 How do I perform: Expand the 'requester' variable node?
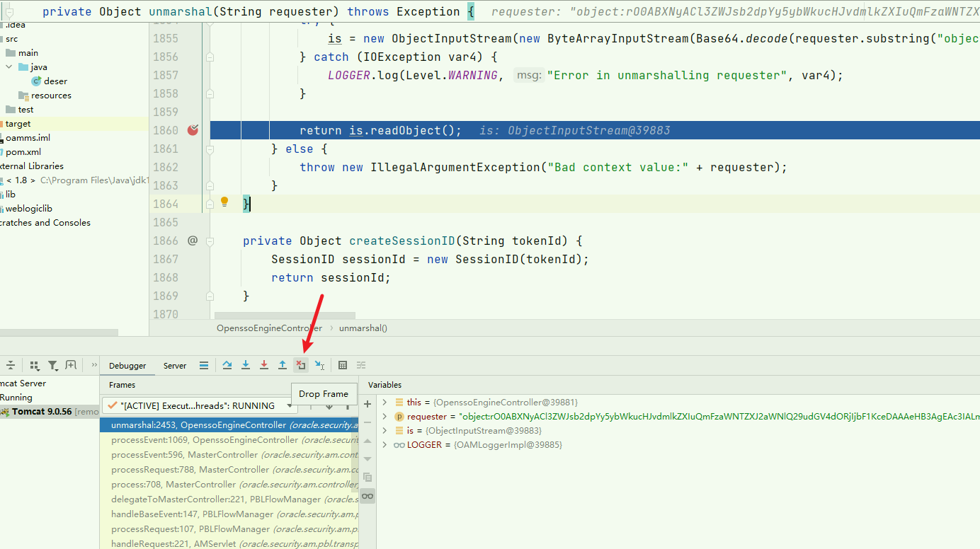click(x=384, y=416)
